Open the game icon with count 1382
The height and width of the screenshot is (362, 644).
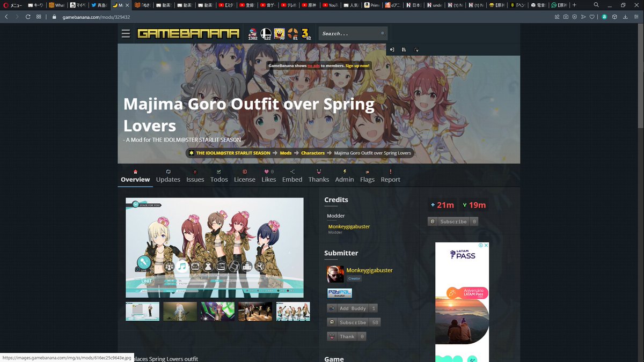pos(253,34)
